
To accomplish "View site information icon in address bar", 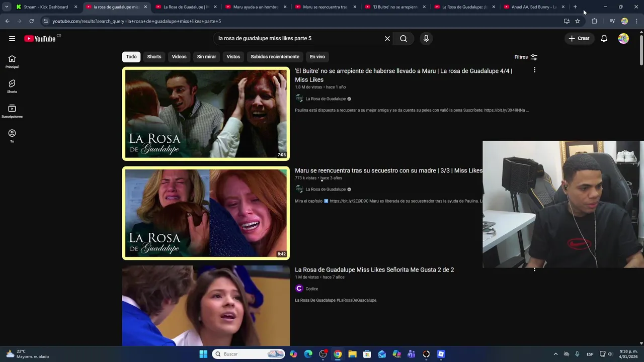I will coord(46,21).
